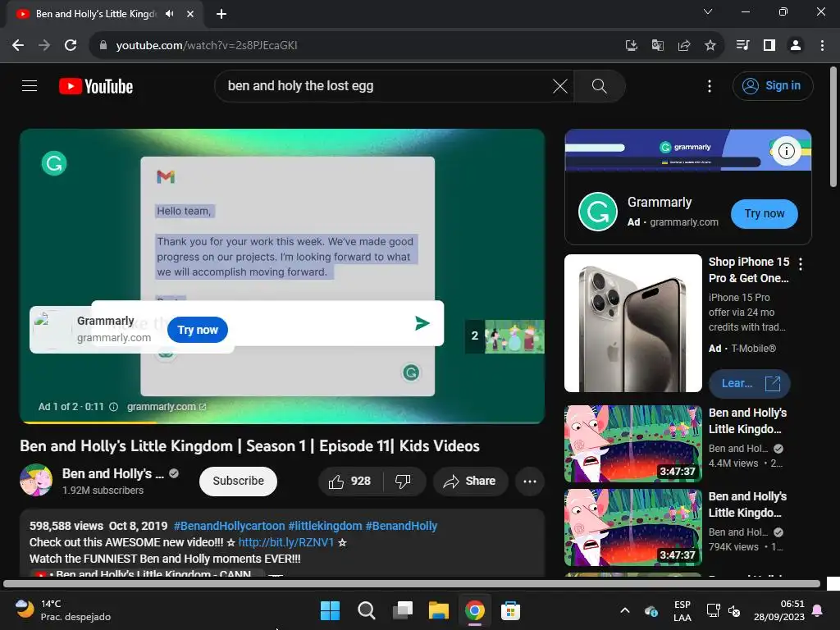Open Task View on the taskbar
Viewport: 840px width, 630px height.
point(402,610)
